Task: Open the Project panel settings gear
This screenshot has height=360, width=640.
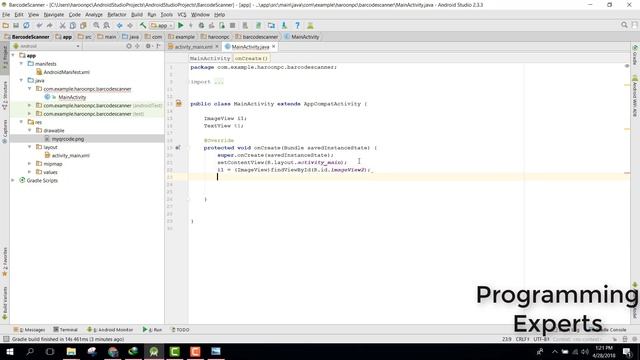Action: 149,46
